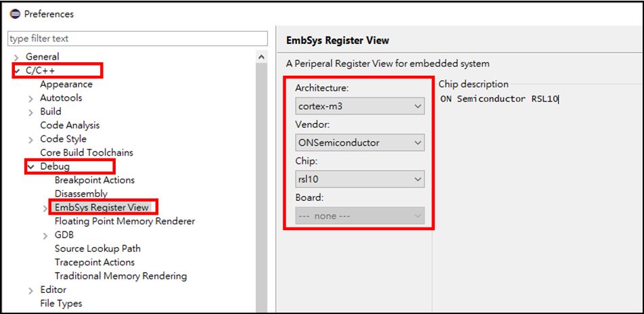Select Code Analysis preferences page
Screen dimensions: 644x314
tap(70, 125)
